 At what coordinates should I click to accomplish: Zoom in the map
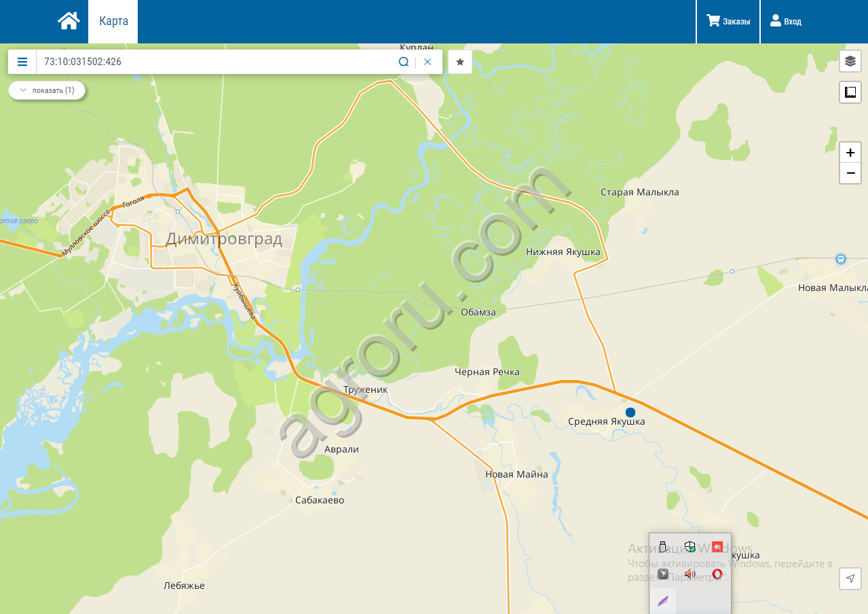[x=850, y=152]
